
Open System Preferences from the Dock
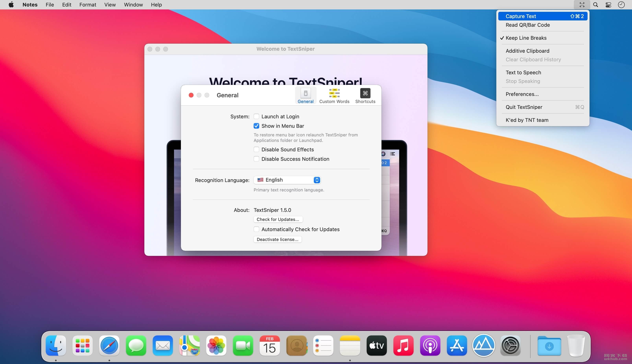(x=510, y=346)
